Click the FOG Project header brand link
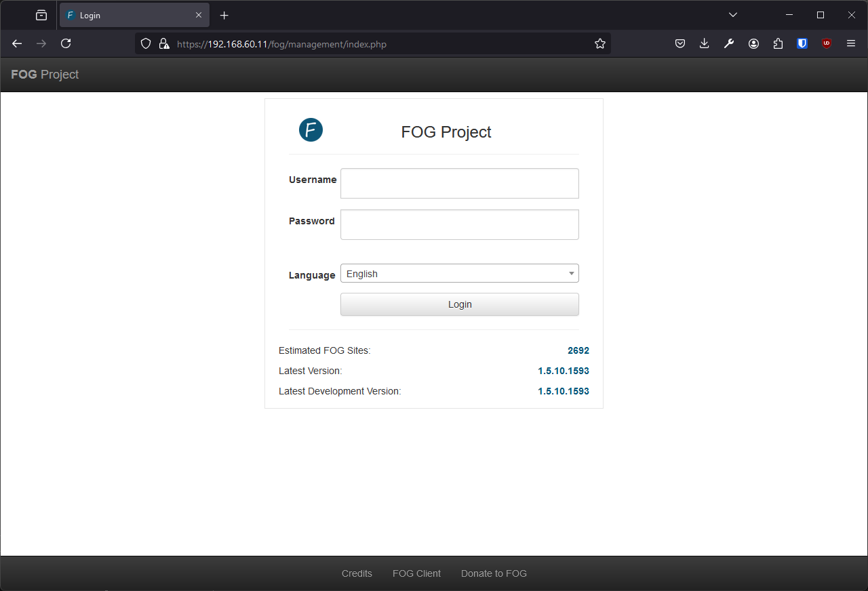The height and width of the screenshot is (591, 868). [x=45, y=75]
